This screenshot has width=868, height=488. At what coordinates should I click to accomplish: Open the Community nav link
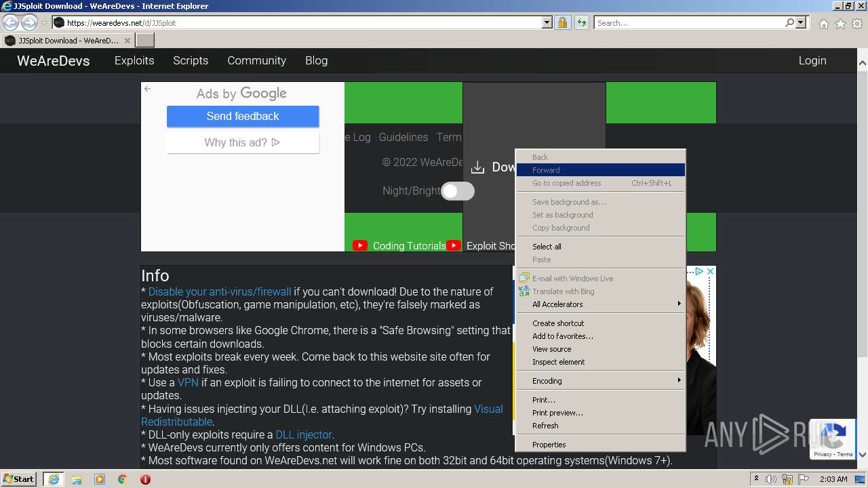coord(256,60)
